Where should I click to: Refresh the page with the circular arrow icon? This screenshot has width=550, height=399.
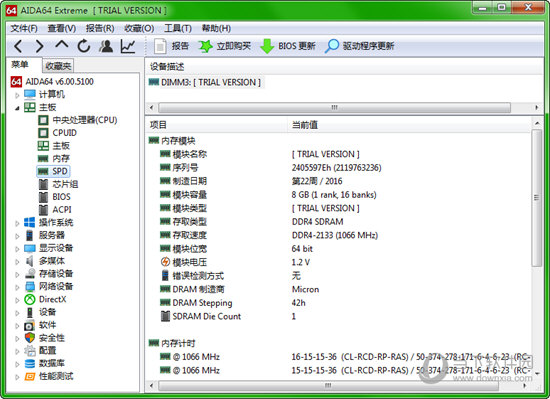pyautogui.click(x=84, y=46)
